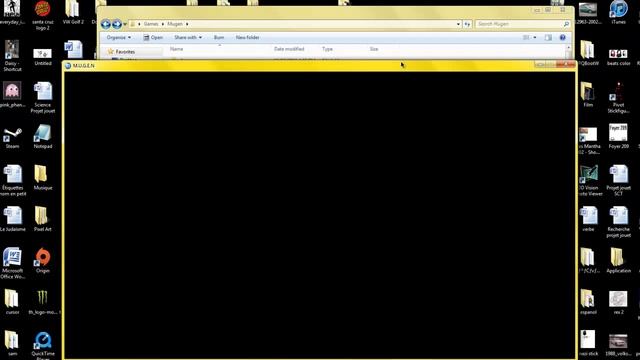Viewport: 640px width, 360px height.
Task: Select the iTunes desktop shortcut
Action: click(x=618, y=12)
